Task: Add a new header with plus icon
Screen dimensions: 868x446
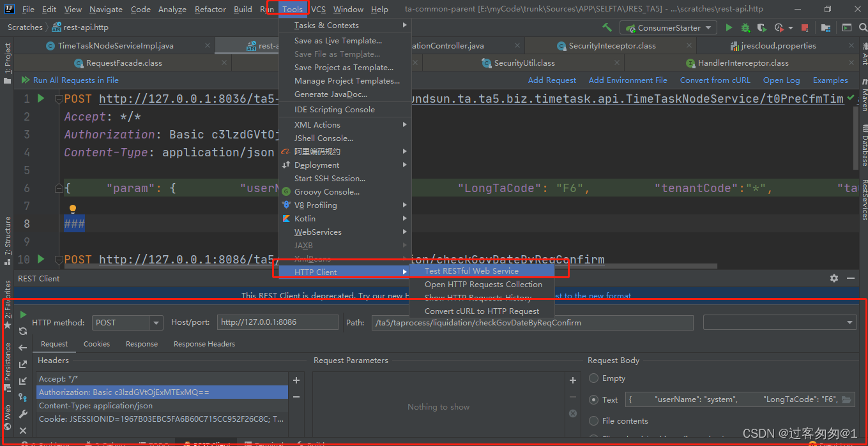Action: [x=296, y=380]
